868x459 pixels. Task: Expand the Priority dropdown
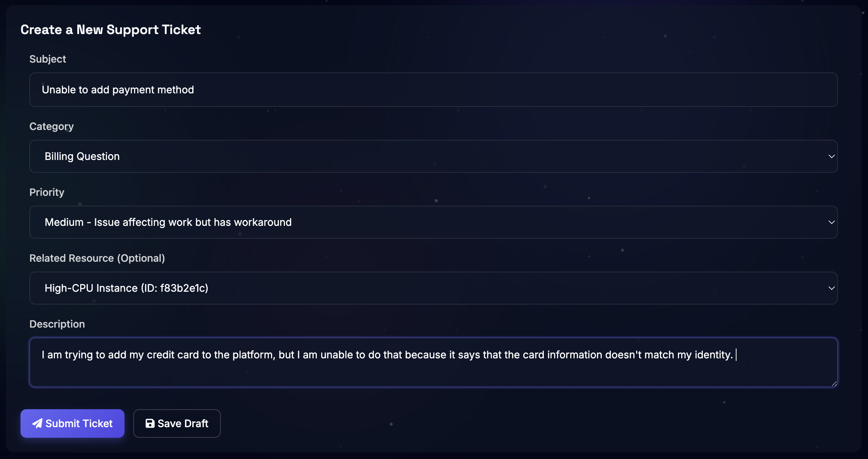point(433,222)
